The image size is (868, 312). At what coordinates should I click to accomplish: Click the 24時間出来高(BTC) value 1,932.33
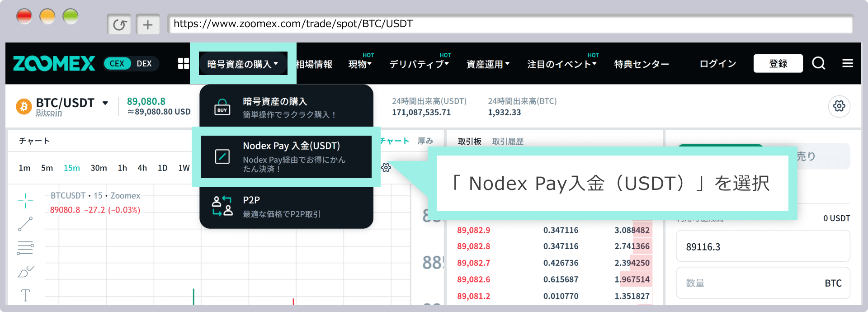[x=504, y=112]
